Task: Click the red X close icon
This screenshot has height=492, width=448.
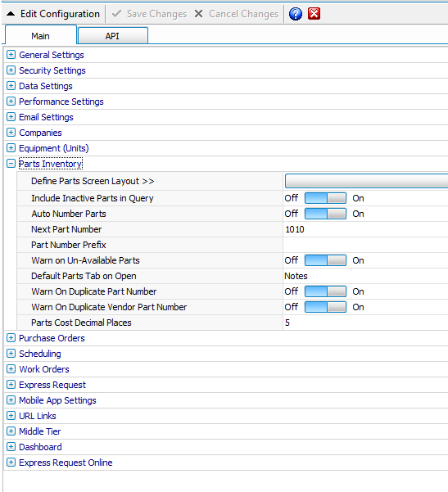Action: (x=314, y=14)
